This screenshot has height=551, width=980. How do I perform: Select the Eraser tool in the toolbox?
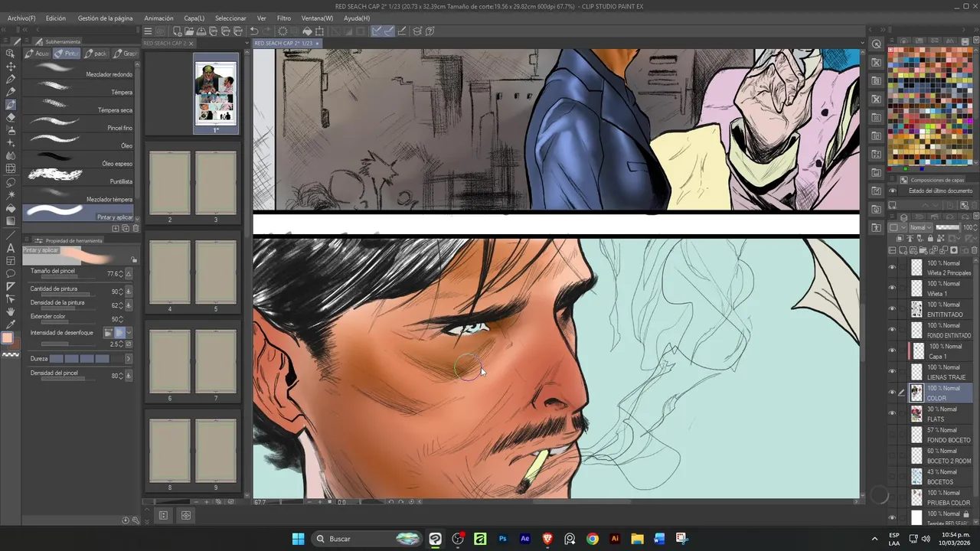[11, 118]
